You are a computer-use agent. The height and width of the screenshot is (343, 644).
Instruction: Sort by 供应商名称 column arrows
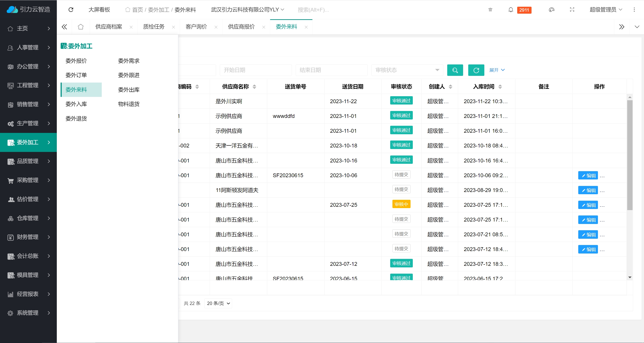pos(254,87)
